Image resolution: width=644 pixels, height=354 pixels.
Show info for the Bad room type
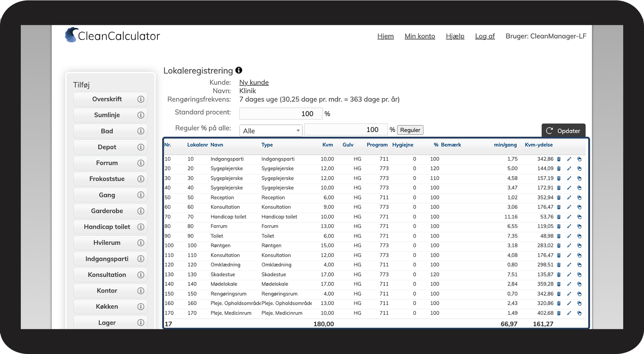(141, 131)
